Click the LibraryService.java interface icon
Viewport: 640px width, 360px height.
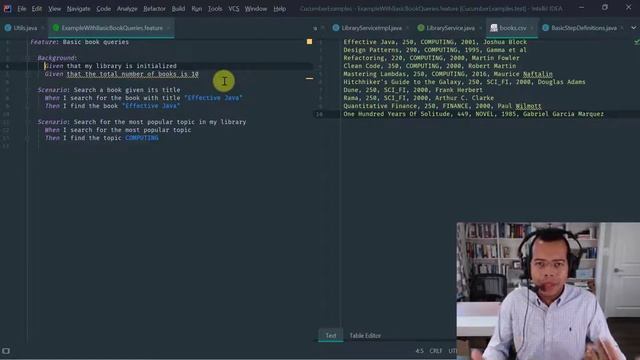(421, 28)
